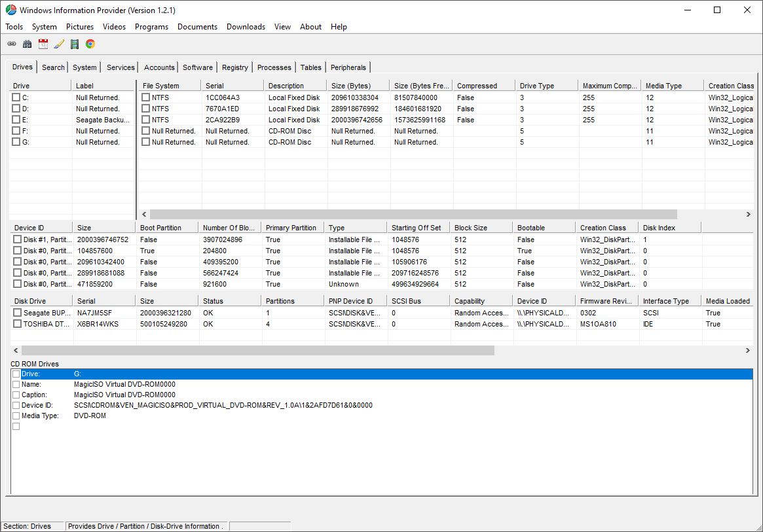The image size is (763, 532).
Task: Switch to the Peripherals tab
Action: pos(348,67)
